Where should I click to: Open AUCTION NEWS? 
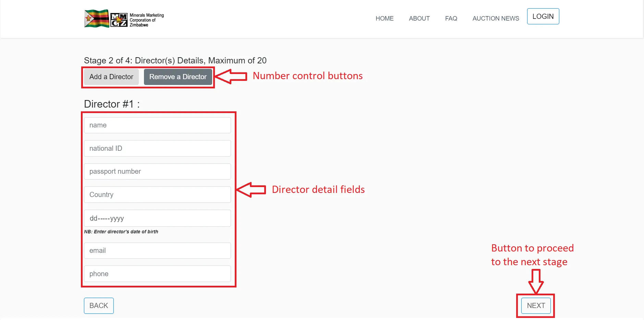point(495,19)
